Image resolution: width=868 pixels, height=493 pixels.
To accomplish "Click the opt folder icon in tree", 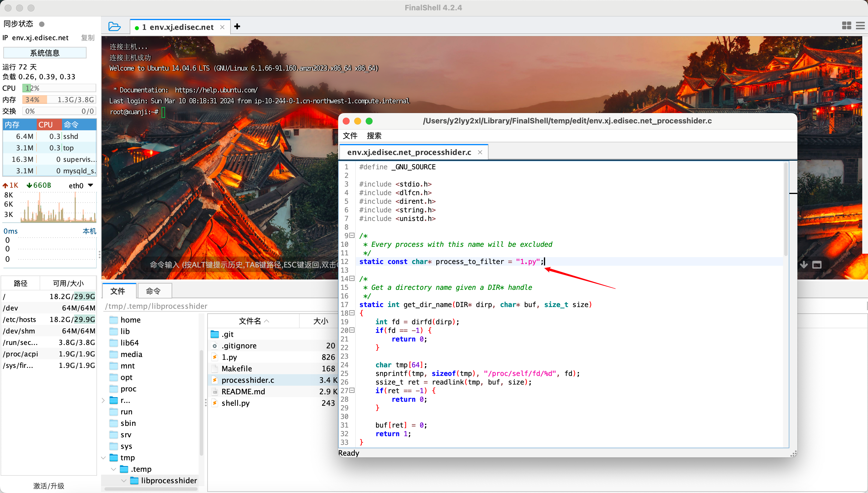I will tap(114, 377).
